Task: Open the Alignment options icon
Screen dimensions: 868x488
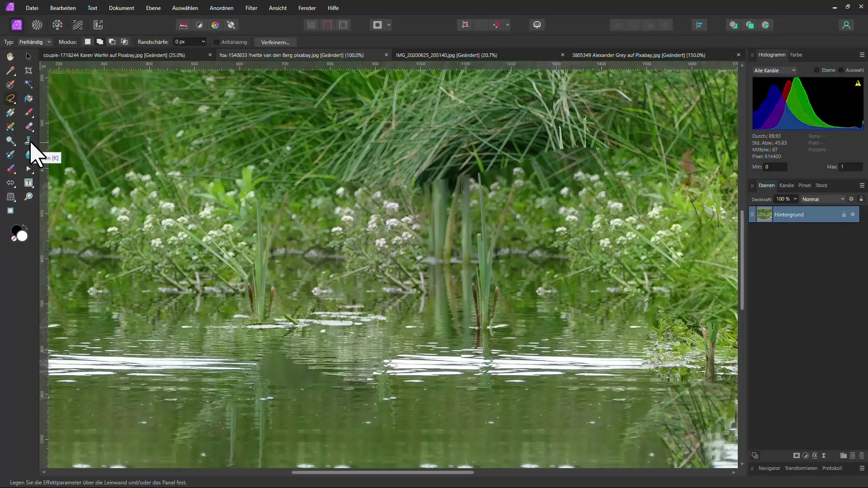Action: (699, 25)
